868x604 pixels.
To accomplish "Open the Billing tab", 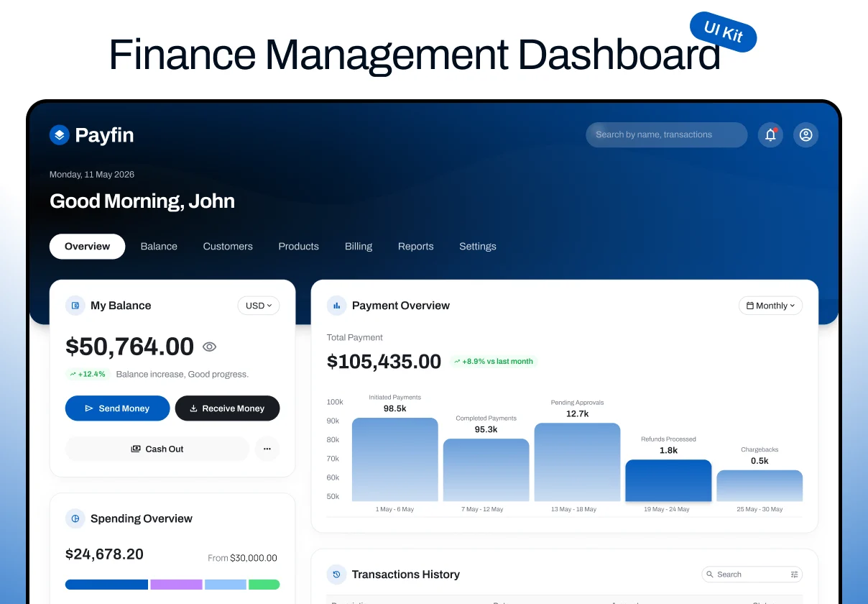I will pos(359,246).
